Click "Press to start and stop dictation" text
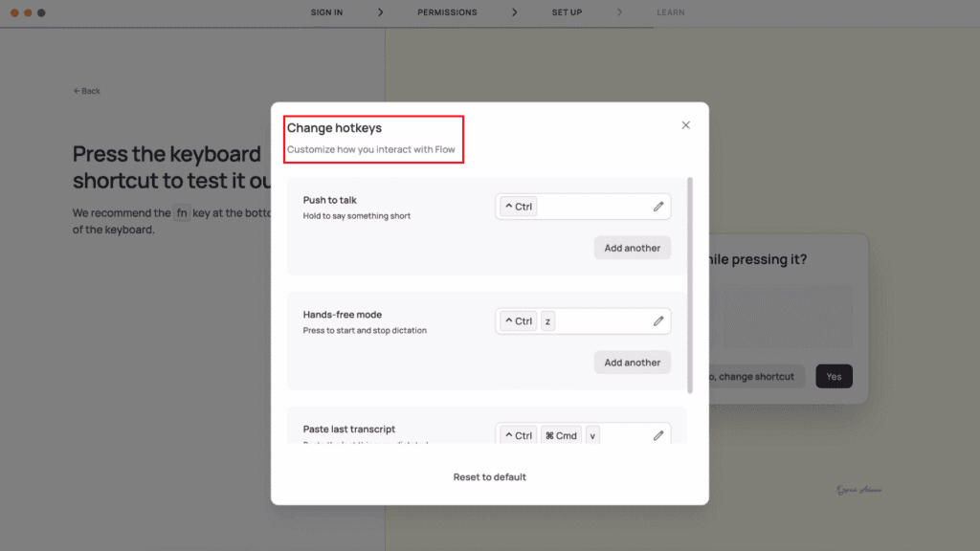The height and width of the screenshot is (551, 980). click(365, 330)
